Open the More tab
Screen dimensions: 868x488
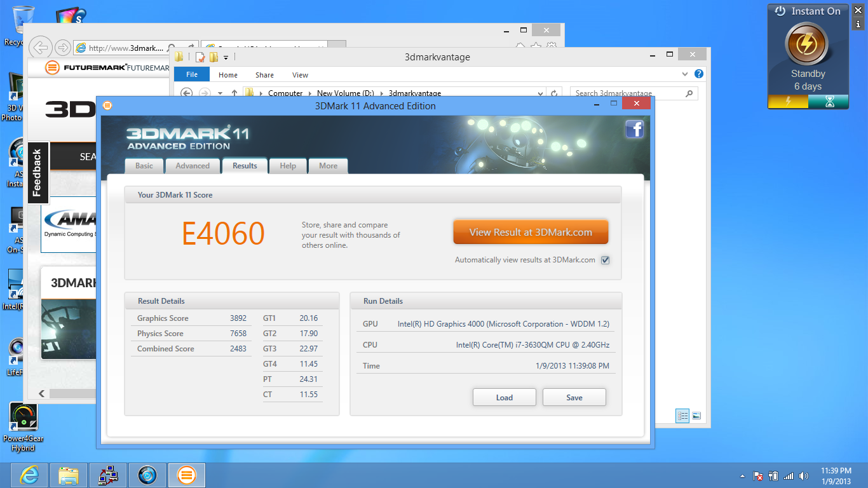coord(329,166)
